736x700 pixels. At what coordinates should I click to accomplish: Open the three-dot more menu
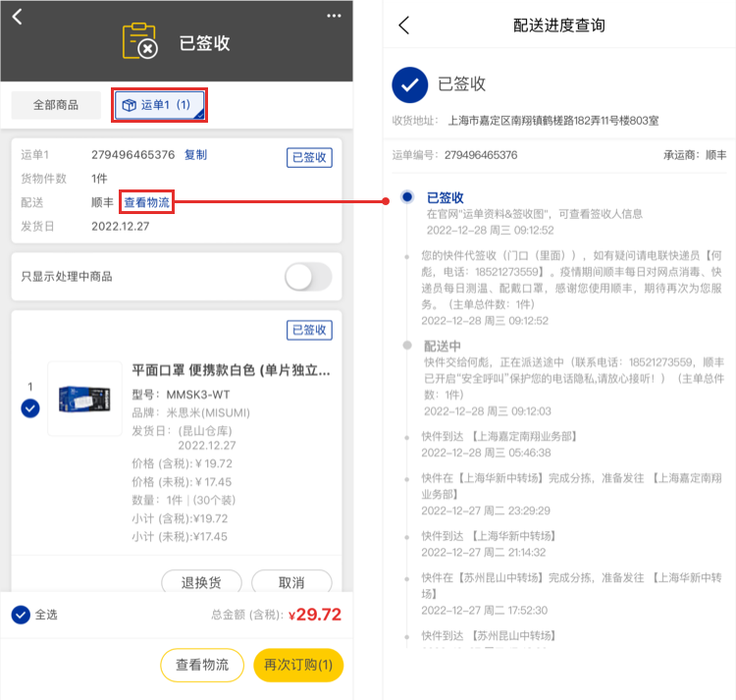335,16
